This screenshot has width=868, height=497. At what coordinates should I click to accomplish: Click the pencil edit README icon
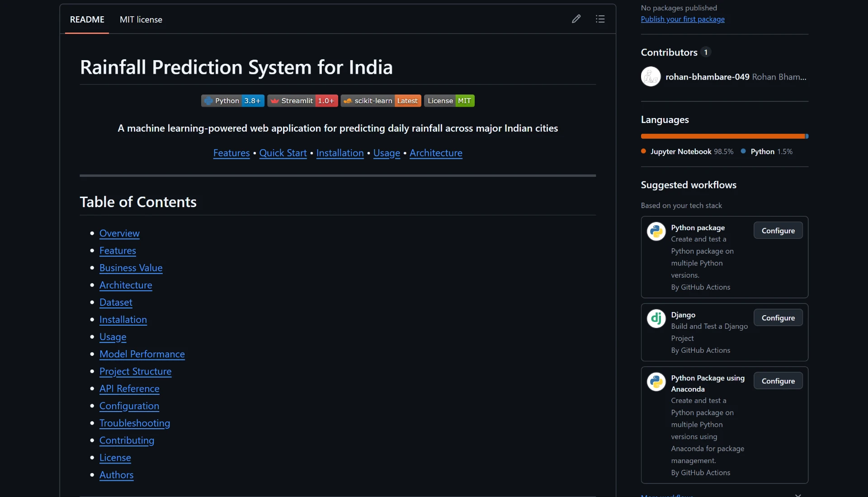coord(576,19)
